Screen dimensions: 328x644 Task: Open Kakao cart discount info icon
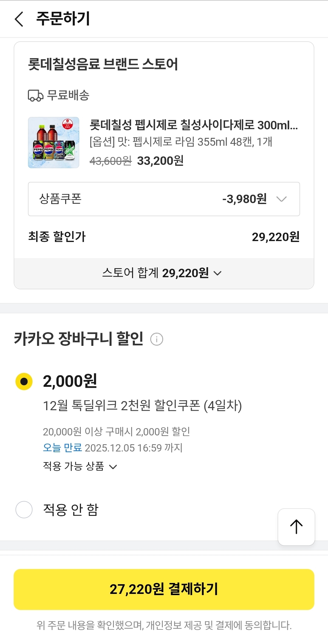tap(157, 339)
